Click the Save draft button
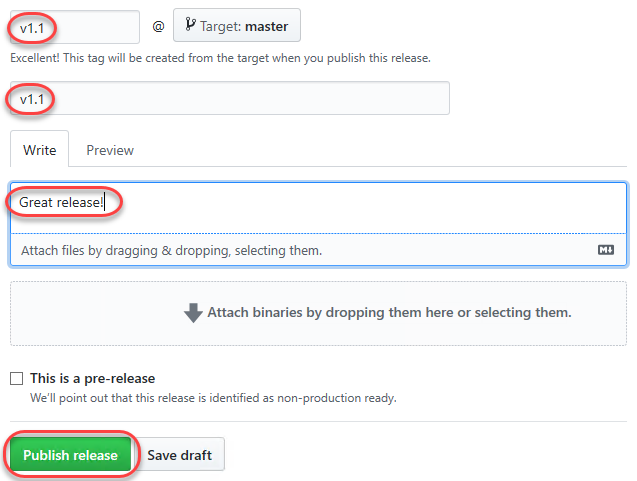The width and height of the screenshot is (637, 481). point(179,455)
